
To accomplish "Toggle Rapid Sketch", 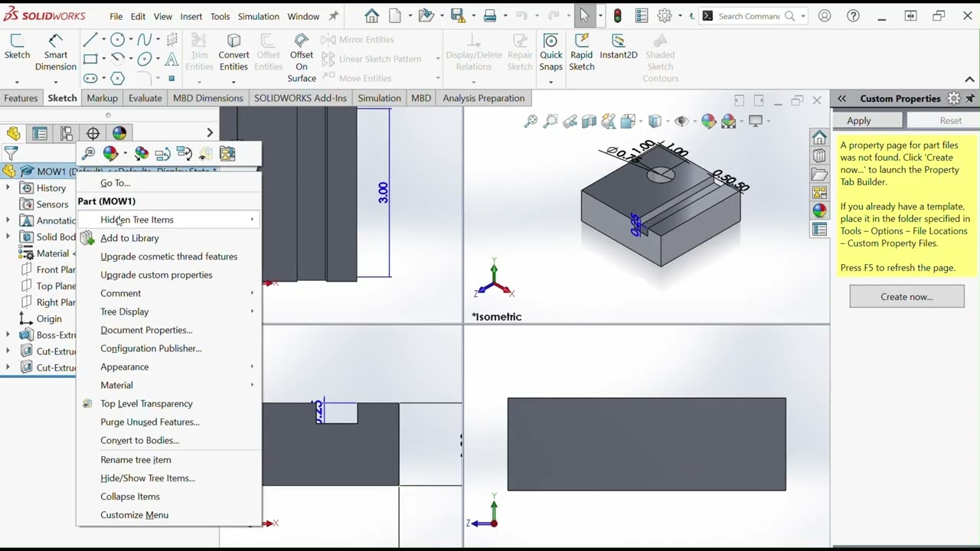I will pos(582,52).
